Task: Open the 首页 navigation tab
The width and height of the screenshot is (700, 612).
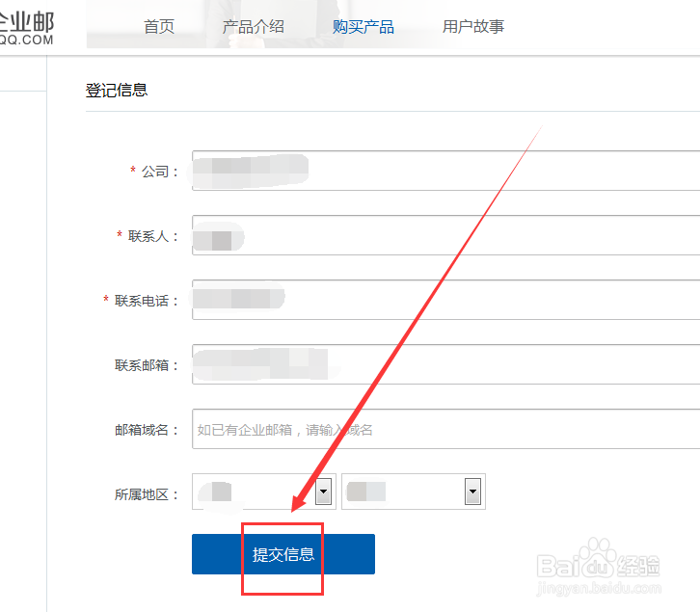Action: (159, 27)
